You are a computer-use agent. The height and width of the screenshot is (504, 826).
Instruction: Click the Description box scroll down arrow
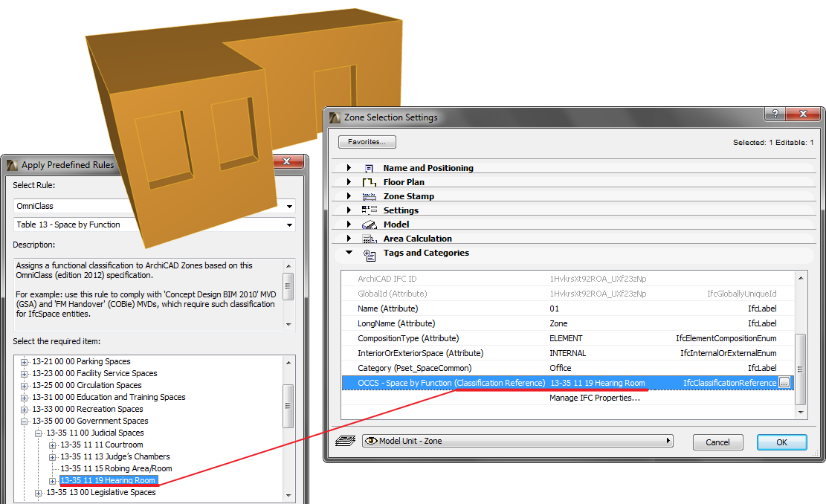pos(288,324)
